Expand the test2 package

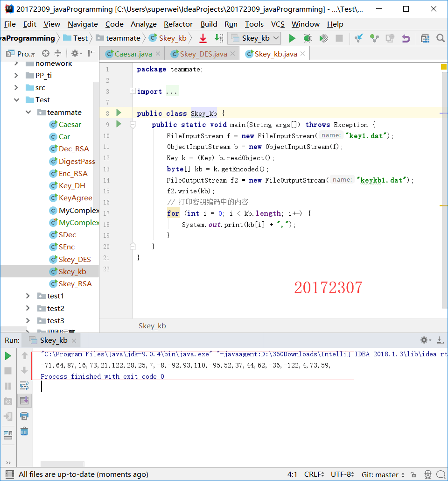[x=28, y=308]
